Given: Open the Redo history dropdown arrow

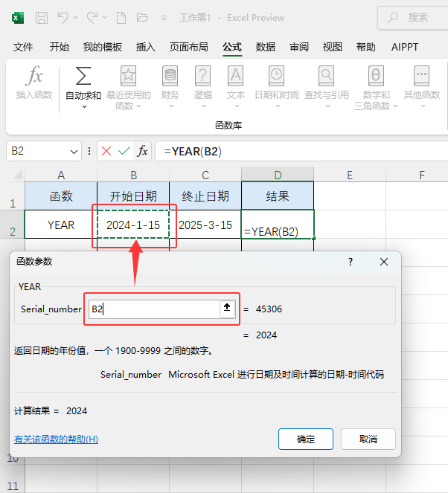Looking at the screenshot, I should pos(104,18).
